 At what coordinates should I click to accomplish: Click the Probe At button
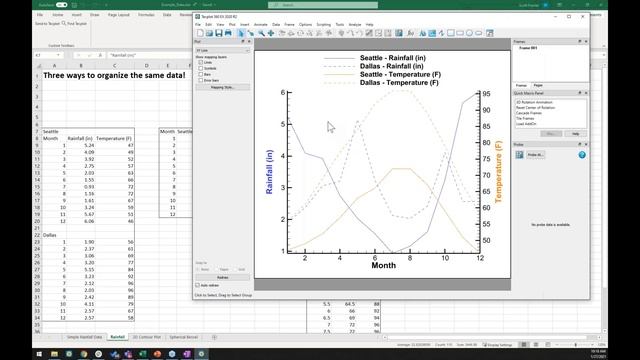coord(535,155)
